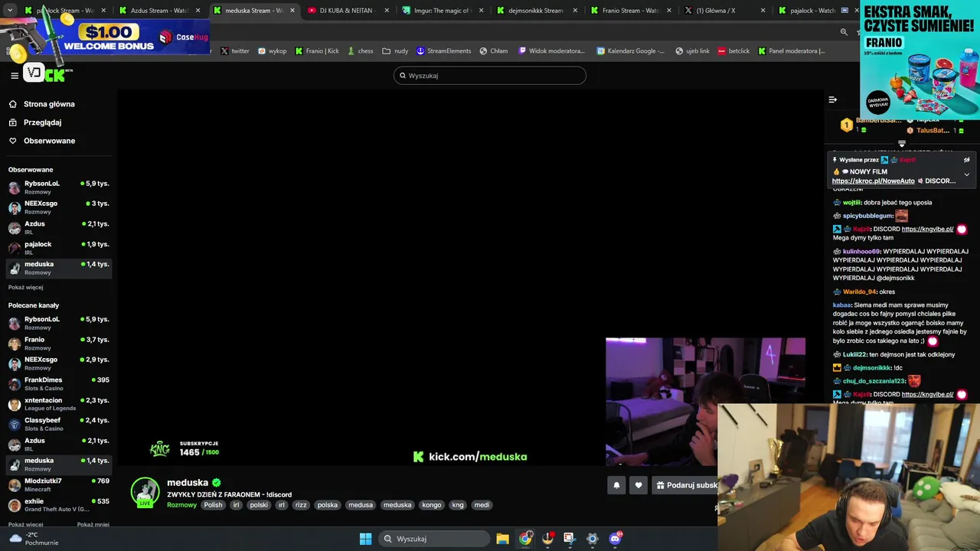This screenshot has width=980, height=551.
Task: Collapse recommended list with Pokaż mniej
Action: (93, 525)
